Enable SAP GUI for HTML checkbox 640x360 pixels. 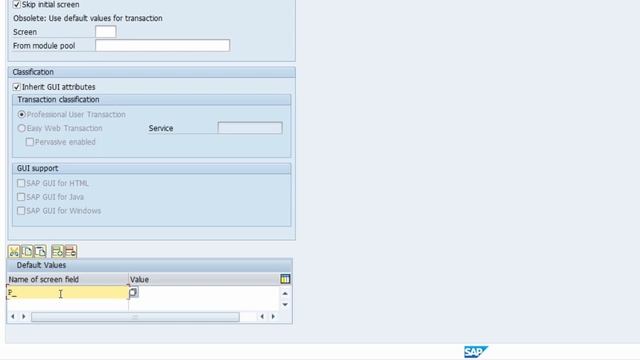coord(21,183)
